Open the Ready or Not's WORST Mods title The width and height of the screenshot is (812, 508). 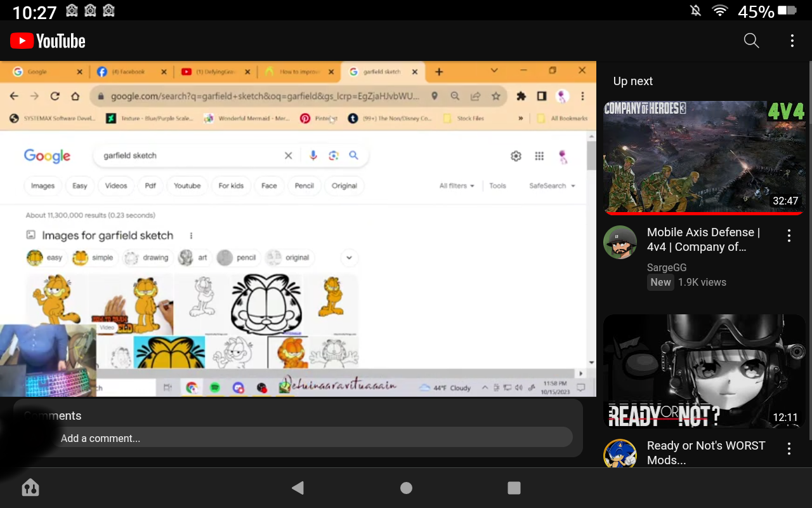coord(706,453)
